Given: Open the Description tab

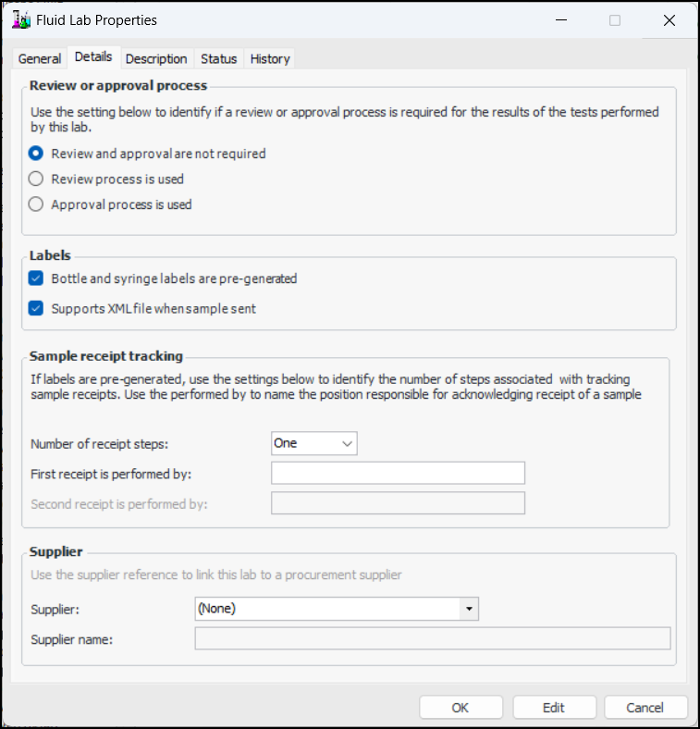Looking at the screenshot, I should (156, 58).
